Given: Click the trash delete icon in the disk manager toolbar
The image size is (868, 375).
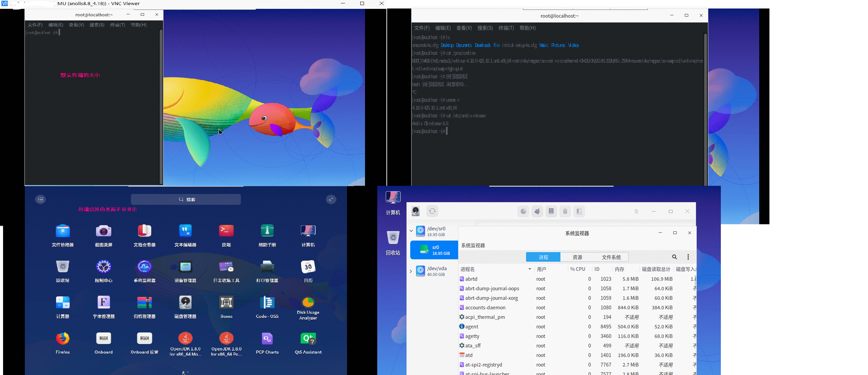Looking at the screenshot, I should (x=565, y=211).
